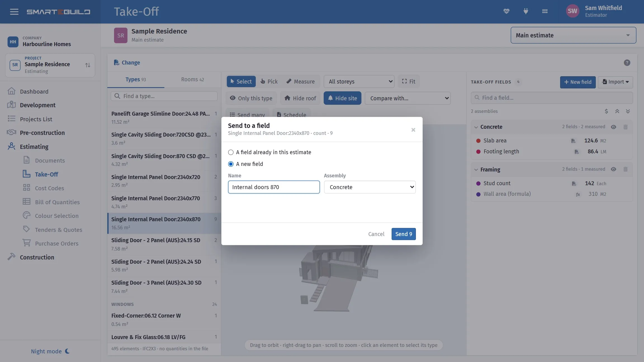
Task: Toggle Framing assembly visibility eye
Action: pyautogui.click(x=614, y=169)
